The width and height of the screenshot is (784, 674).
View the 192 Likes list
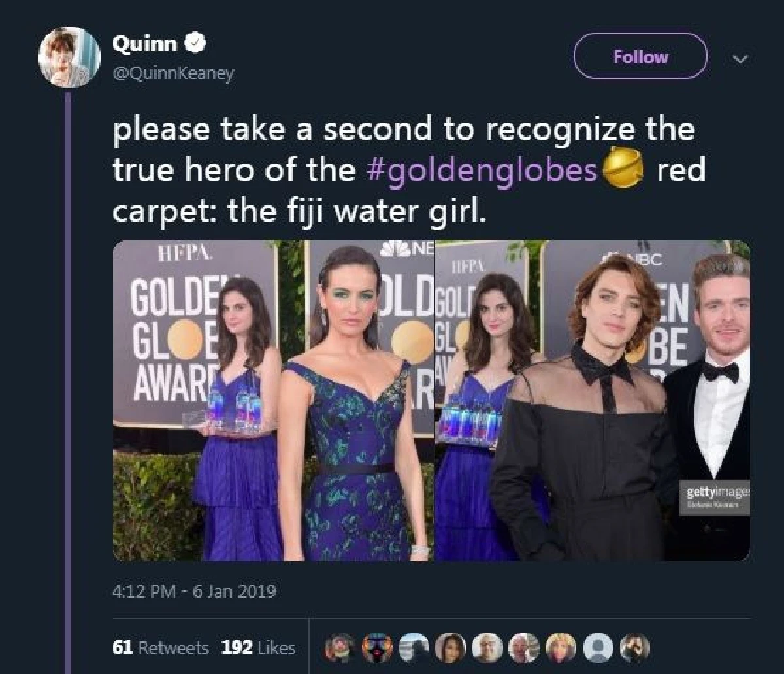click(258, 648)
